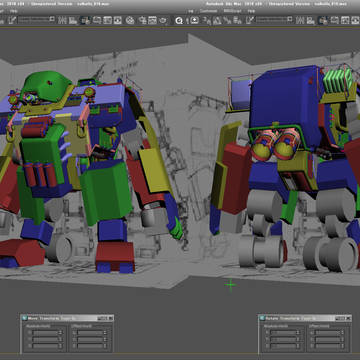Click the Render Production teapot icon
360x360 pixels.
[x=162, y=20]
